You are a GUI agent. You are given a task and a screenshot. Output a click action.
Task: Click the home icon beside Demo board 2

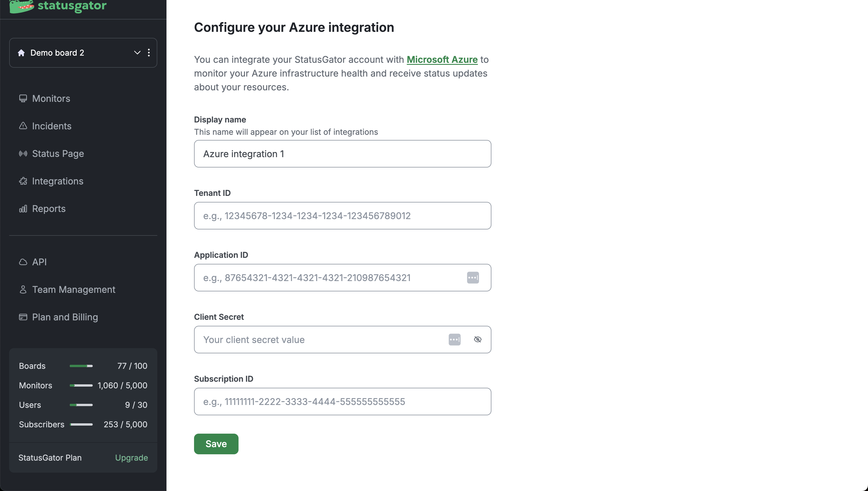tap(21, 53)
